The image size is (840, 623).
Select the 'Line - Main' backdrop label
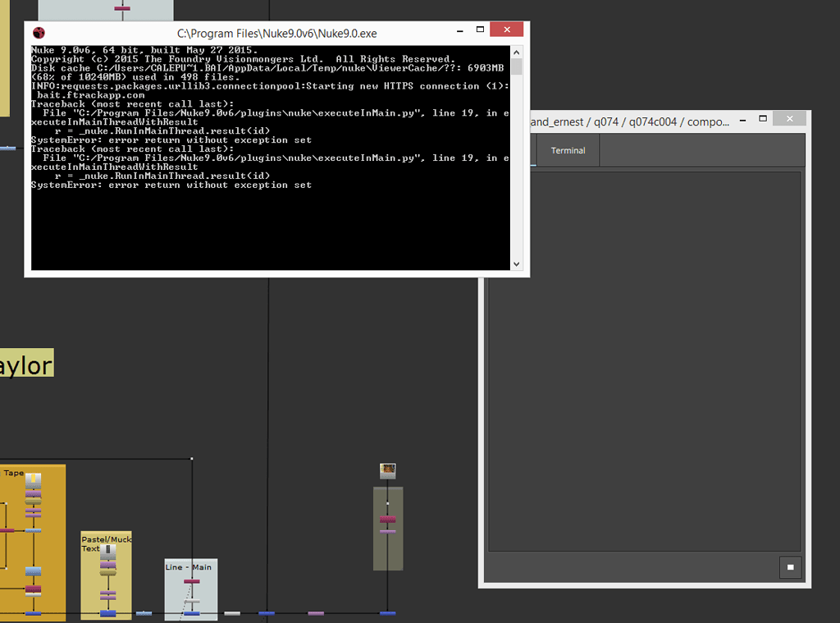point(188,567)
